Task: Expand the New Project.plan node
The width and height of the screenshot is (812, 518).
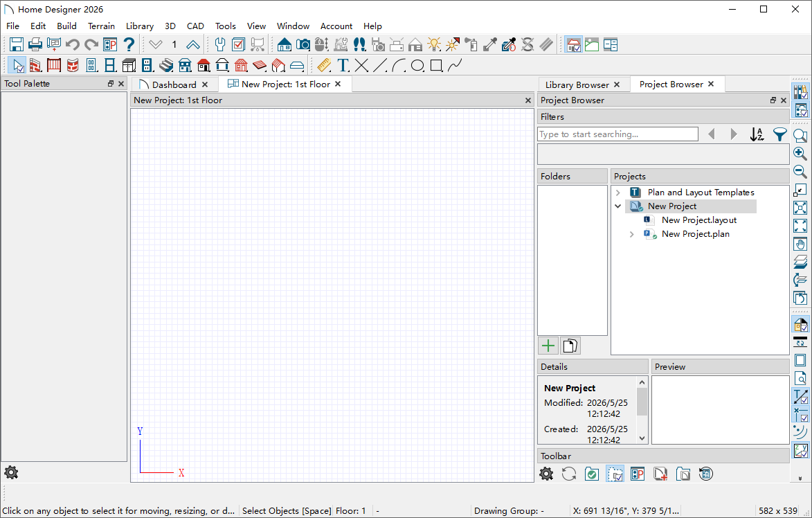Action: pos(632,234)
